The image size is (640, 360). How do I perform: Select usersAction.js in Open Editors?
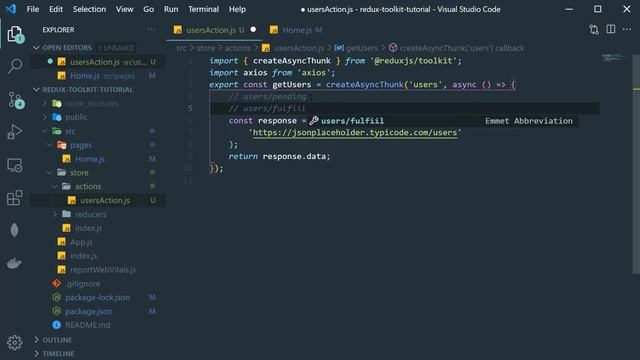click(x=98, y=62)
